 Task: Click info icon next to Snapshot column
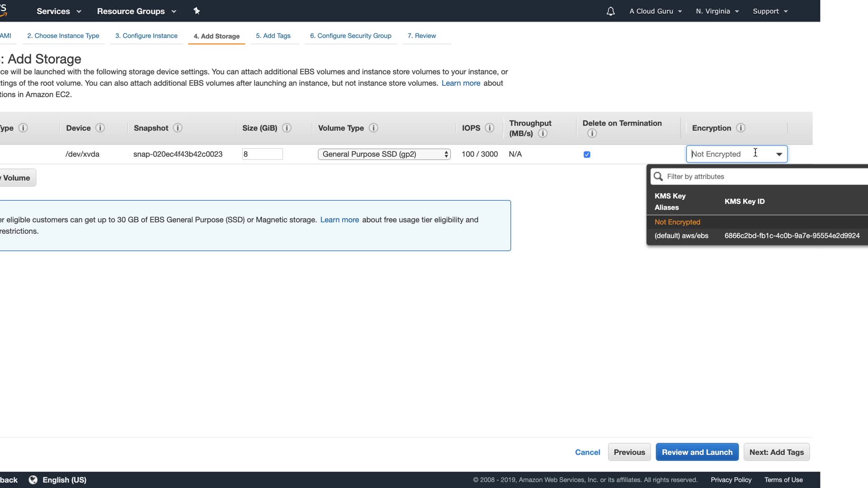pyautogui.click(x=178, y=128)
